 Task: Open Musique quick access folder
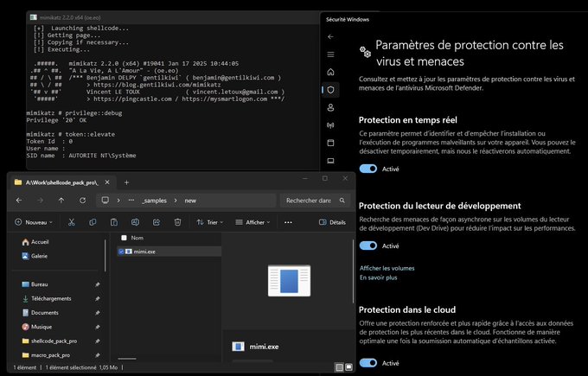36,327
